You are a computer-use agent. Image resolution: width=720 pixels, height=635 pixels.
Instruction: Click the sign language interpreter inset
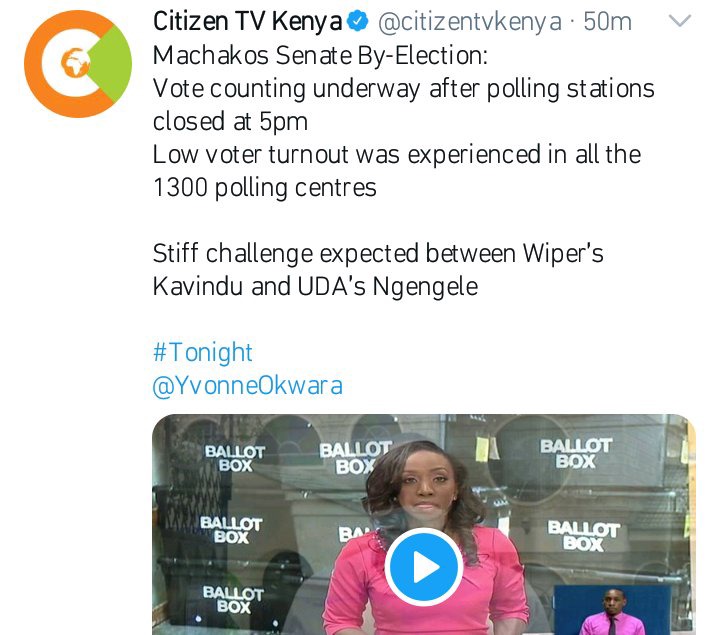(613, 611)
